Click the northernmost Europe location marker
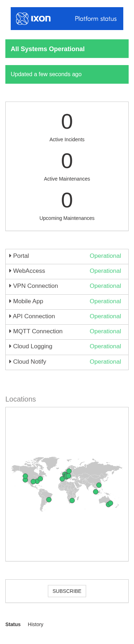134x644 pixels. [69, 471]
